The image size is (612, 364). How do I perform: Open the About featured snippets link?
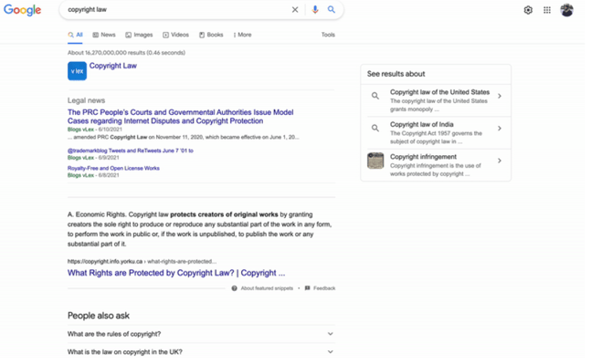point(267,288)
